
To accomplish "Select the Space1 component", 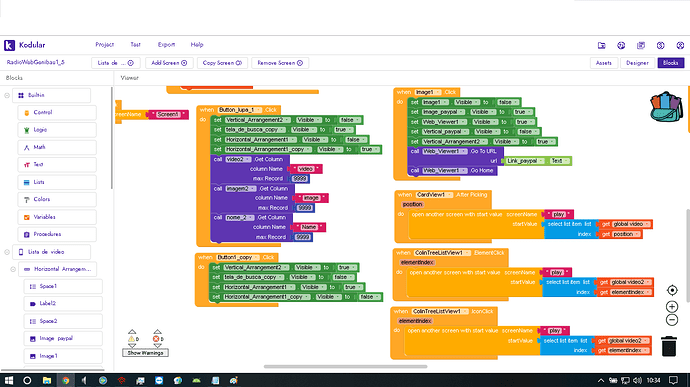I will (63, 286).
